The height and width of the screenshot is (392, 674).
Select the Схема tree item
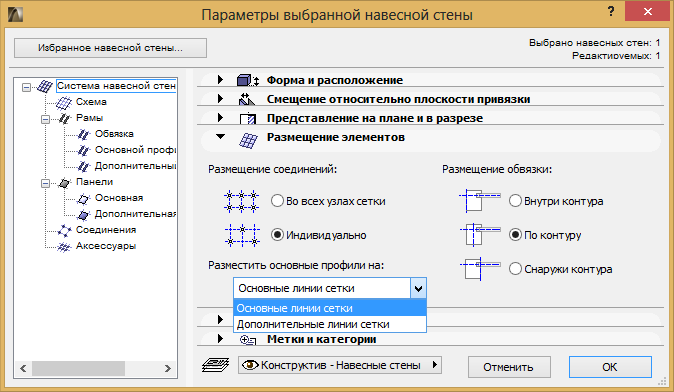point(91,102)
